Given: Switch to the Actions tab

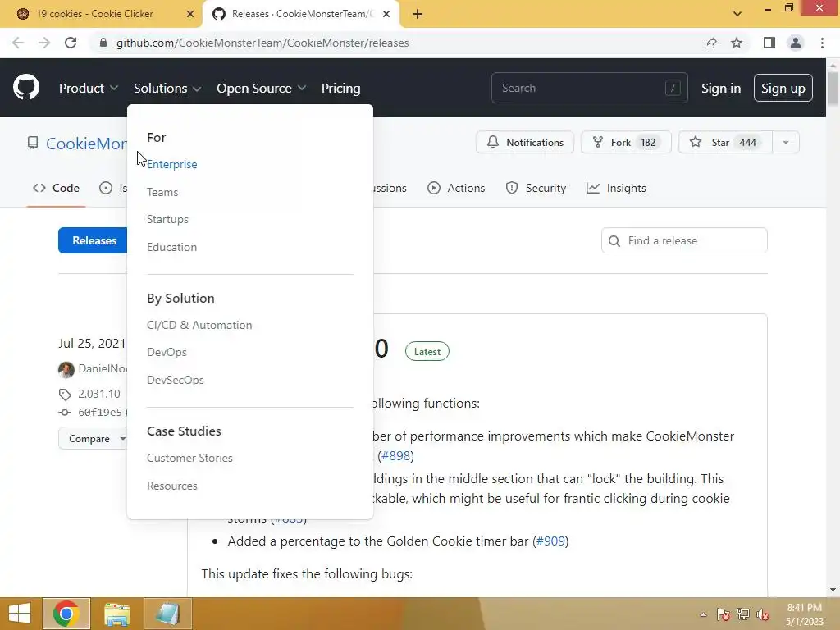Looking at the screenshot, I should (456, 188).
